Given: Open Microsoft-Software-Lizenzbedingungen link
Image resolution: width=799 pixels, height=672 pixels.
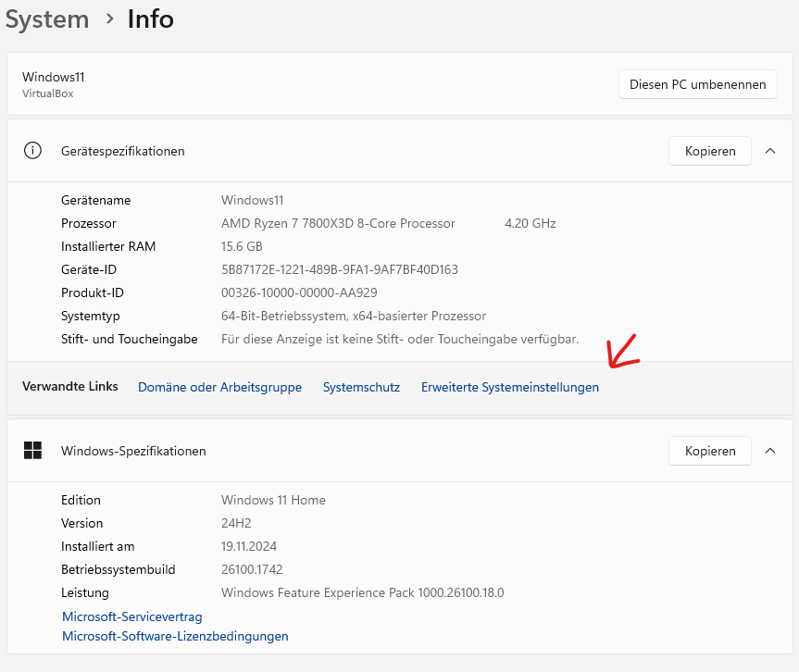Looking at the screenshot, I should (x=175, y=636).
